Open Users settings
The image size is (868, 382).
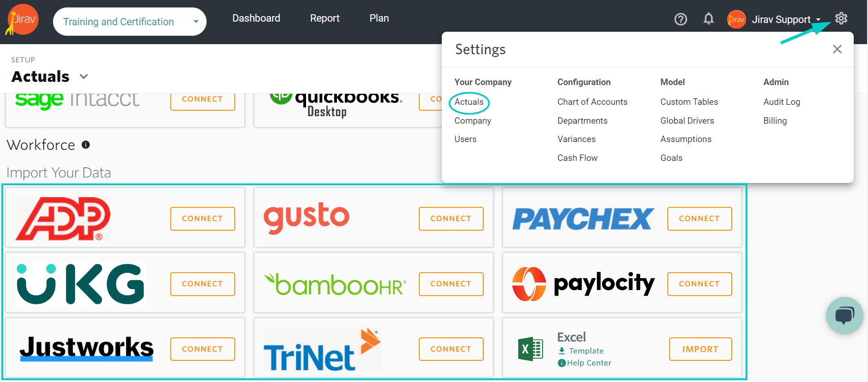pyautogui.click(x=465, y=139)
